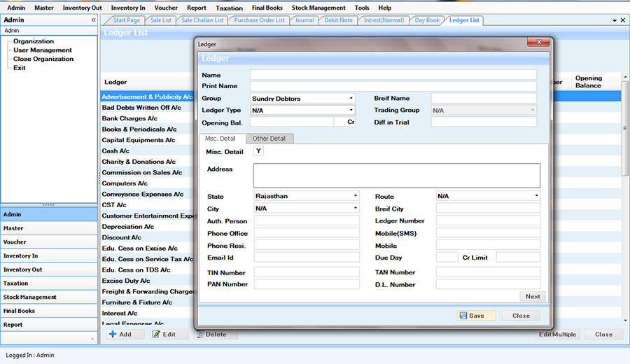The image size is (630, 364).
Task: Click the sidebar overflow arrow below Report
Action: (x=92, y=338)
